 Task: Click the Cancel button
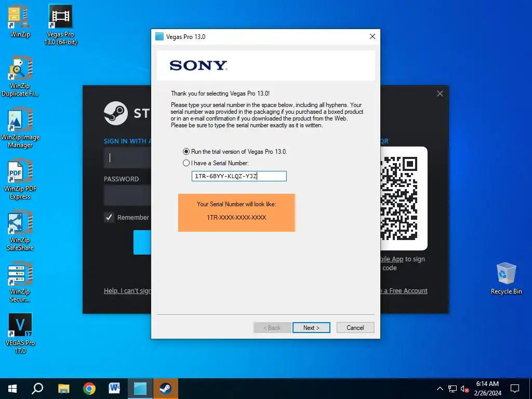pos(355,328)
